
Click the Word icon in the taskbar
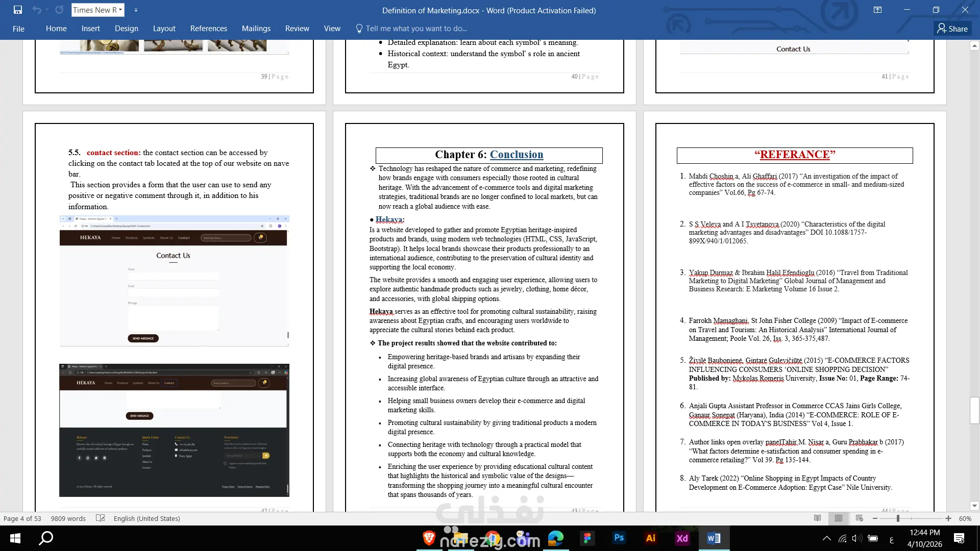[x=714, y=538]
